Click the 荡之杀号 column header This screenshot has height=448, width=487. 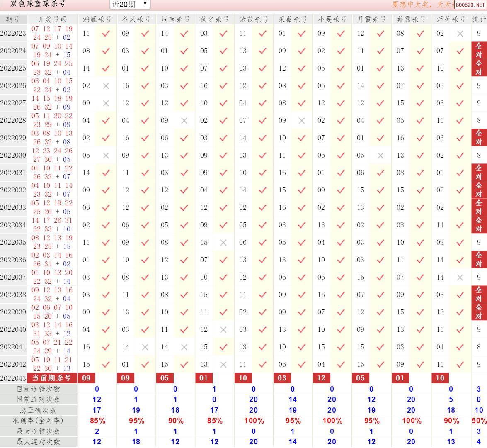click(215, 19)
